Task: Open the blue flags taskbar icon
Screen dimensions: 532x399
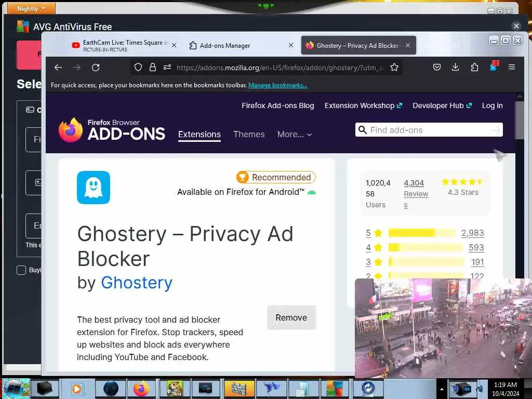Action: pos(271,389)
